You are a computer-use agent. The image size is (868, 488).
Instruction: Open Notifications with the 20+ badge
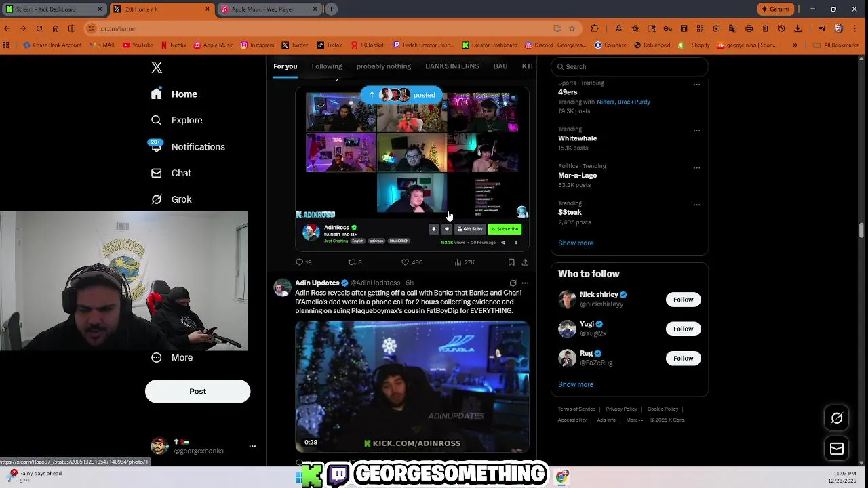click(x=188, y=146)
